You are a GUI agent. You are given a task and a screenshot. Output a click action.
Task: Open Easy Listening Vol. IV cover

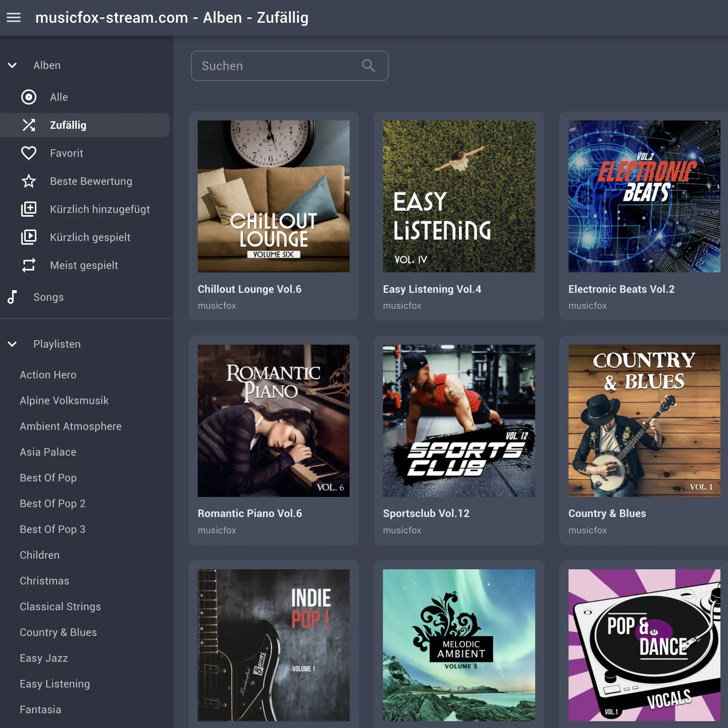(459, 196)
